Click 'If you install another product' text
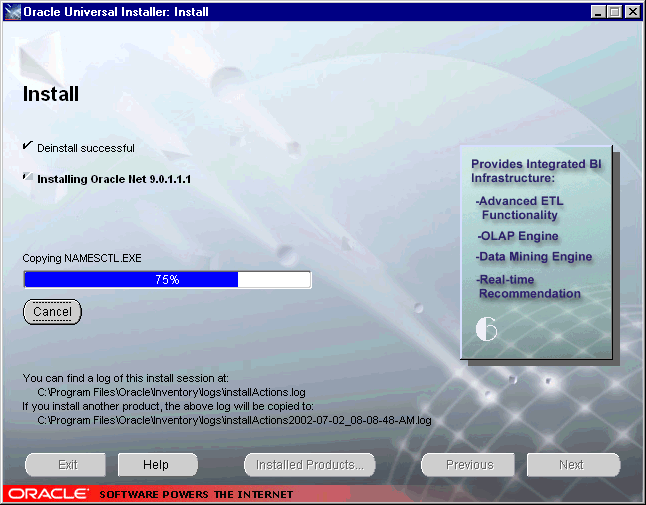Image resolution: width=646 pixels, height=505 pixels. [168, 406]
